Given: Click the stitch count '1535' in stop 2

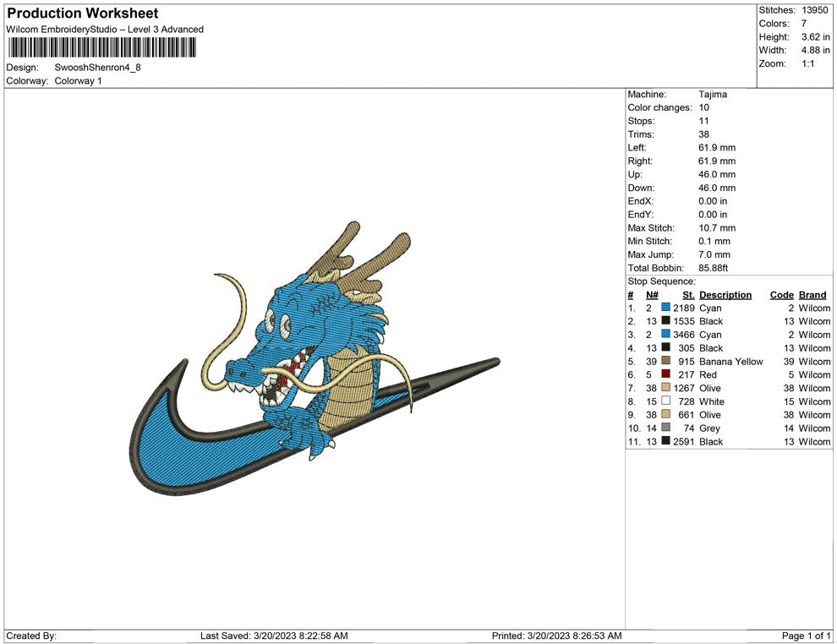Looking at the screenshot, I should [x=684, y=321].
